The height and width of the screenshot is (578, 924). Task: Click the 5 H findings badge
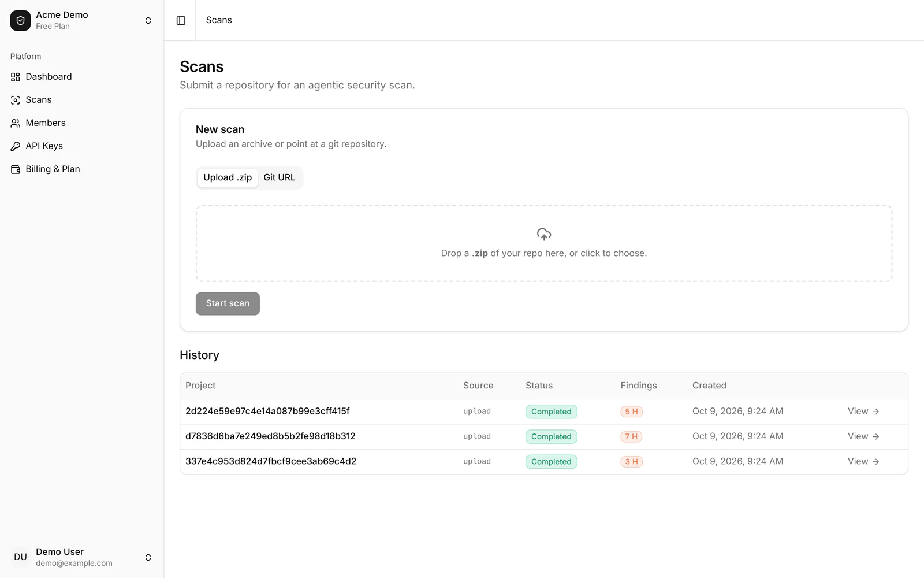[632, 412]
